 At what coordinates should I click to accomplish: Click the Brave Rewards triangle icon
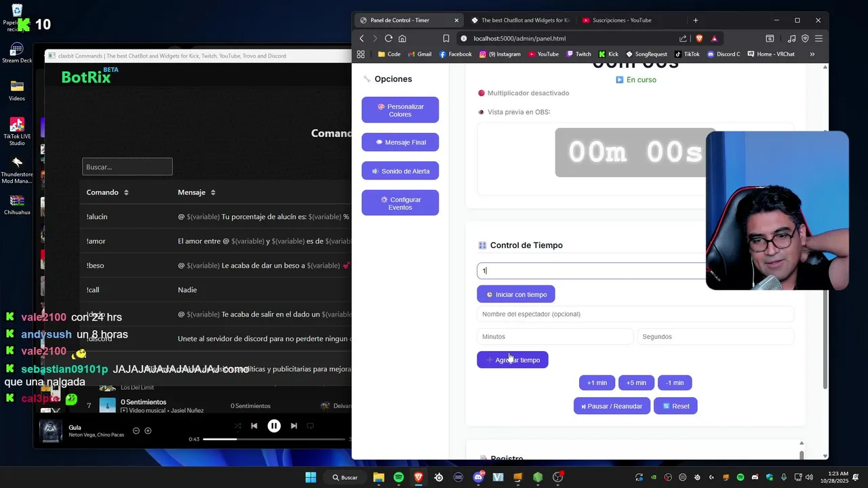[714, 39]
